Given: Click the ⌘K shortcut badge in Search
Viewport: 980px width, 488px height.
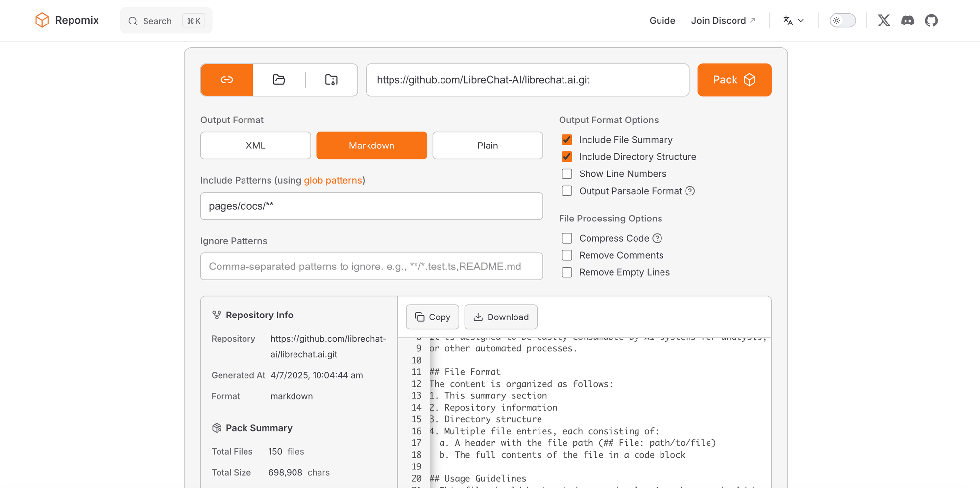Looking at the screenshot, I should 194,21.
